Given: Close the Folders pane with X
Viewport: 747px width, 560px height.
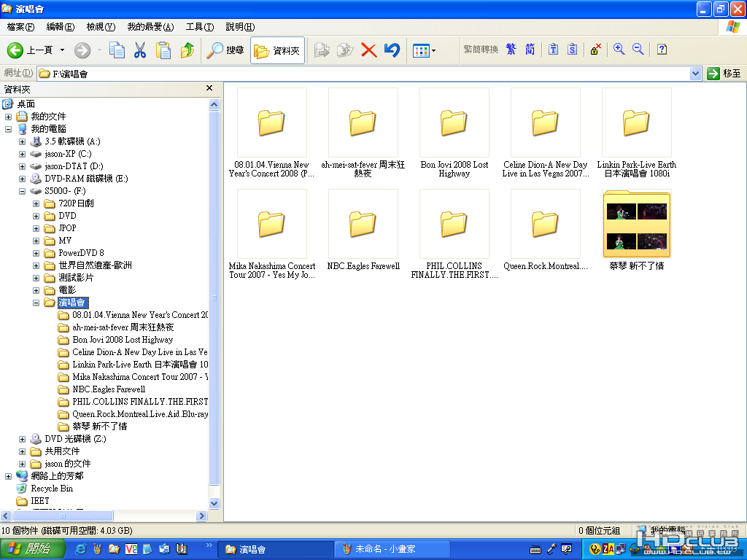Looking at the screenshot, I should tap(209, 88).
